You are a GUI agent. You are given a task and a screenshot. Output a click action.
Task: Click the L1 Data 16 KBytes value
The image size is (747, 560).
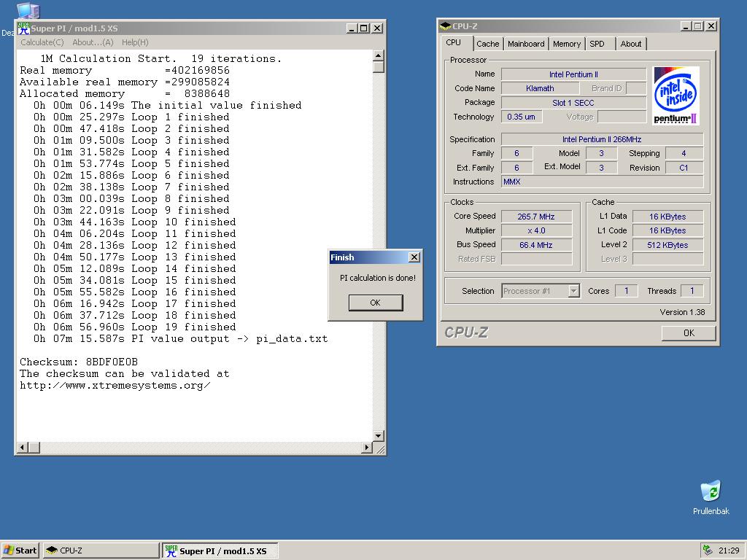tap(667, 217)
